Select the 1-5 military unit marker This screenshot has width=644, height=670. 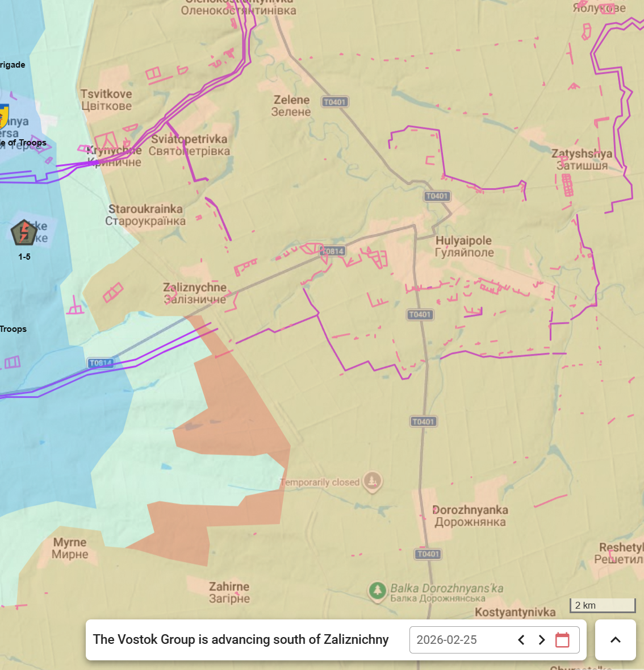tap(24, 233)
